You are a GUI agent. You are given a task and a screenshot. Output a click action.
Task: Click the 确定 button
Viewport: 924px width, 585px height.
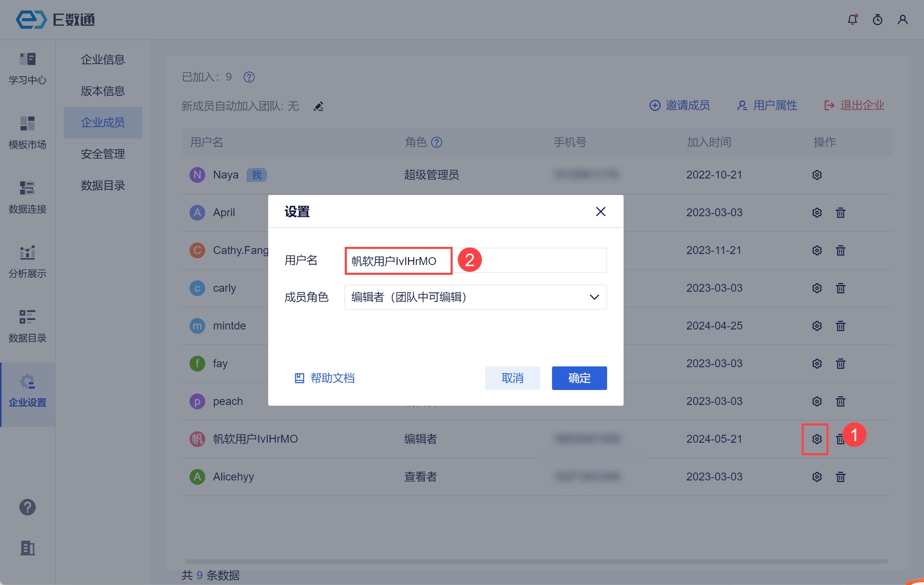point(579,378)
